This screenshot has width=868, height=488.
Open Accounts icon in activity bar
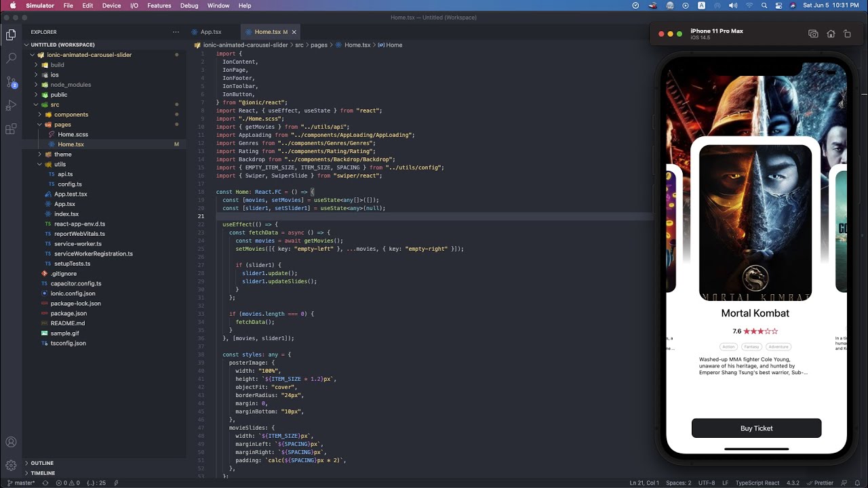[x=11, y=442]
